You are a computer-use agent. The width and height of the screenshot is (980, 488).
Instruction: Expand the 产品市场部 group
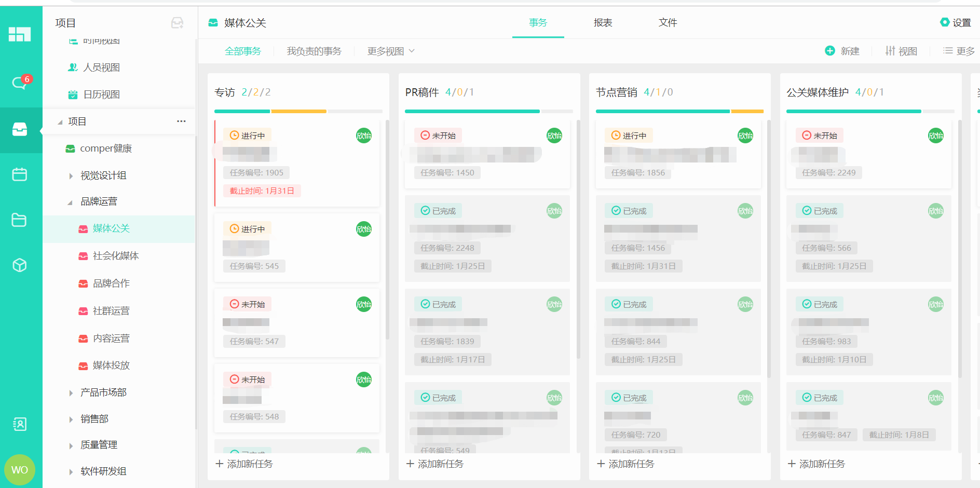click(x=71, y=393)
